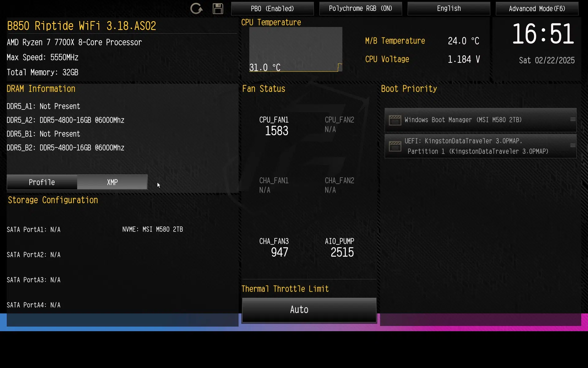The image size is (588, 368).
Task: Click the Windows Boot Manager drive icon
Action: [395, 120]
